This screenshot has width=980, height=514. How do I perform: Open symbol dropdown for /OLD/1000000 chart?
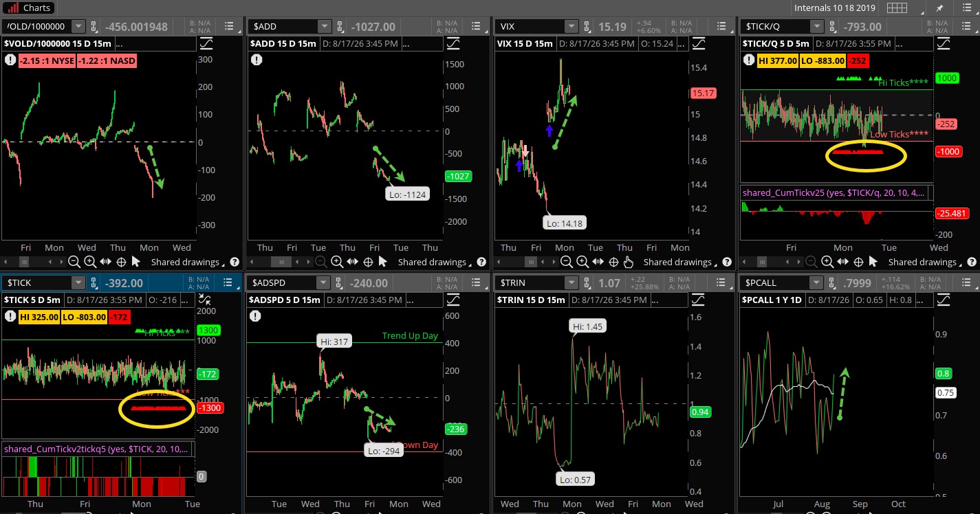(79, 26)
